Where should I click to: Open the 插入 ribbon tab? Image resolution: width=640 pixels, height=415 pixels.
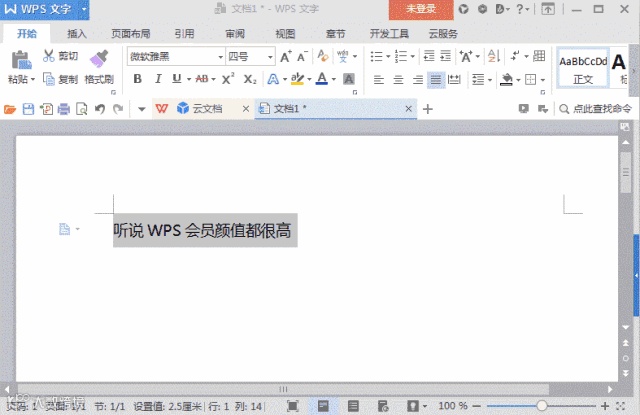click(x=77, y=34)
